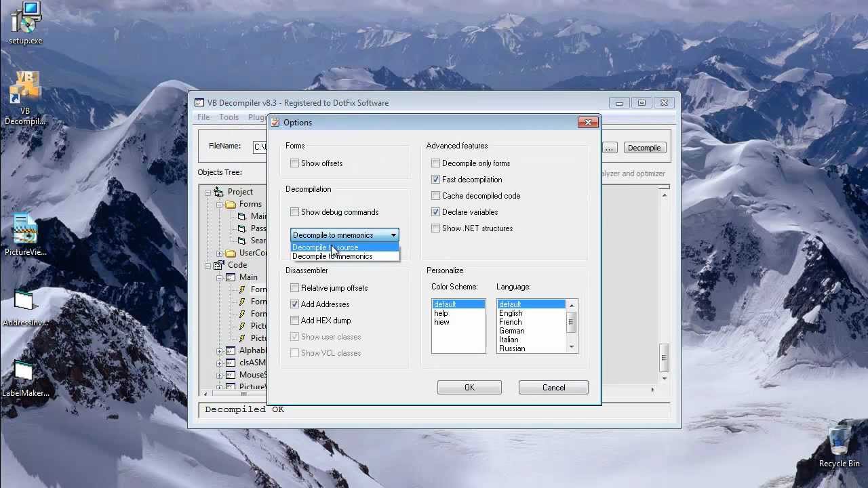Expand the UserCo... folder node
Viewport: 868px width, 488px height.
click(220, 253)
